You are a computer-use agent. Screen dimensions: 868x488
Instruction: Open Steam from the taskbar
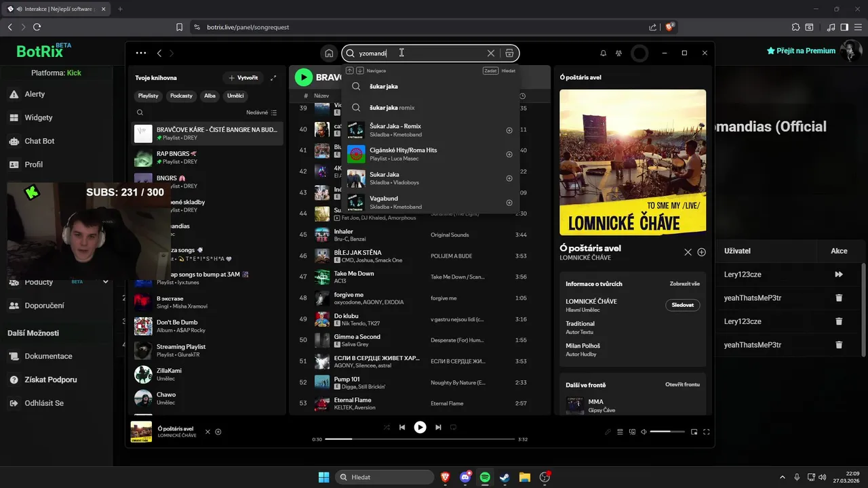click(x=505, y=477)
